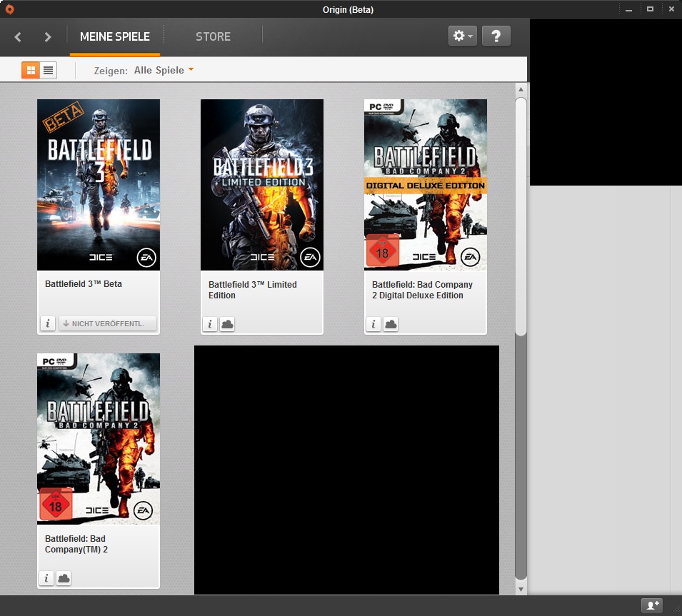This screenshot has height=616, width=682.
Task: Minimize the Origin window
Action: point(629,9)
